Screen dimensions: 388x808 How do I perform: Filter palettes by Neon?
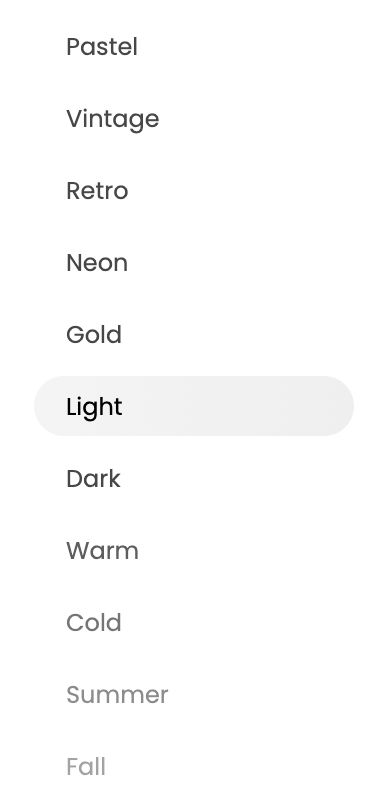(x=194, y=263)
